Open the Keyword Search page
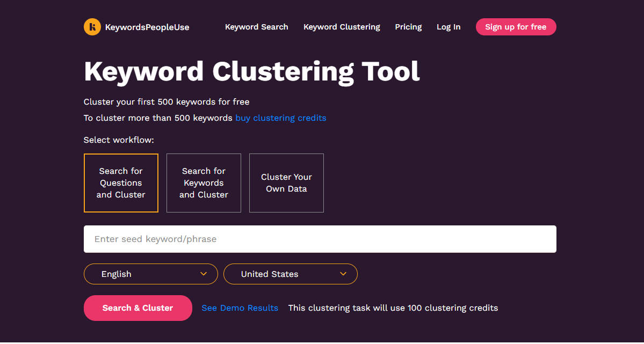The width and height of the screenshot is (644, 344). coord(256,27)
